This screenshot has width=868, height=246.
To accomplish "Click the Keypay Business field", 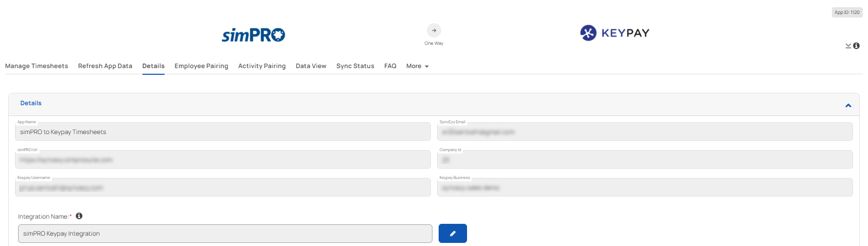I will [x=645, y=187].
